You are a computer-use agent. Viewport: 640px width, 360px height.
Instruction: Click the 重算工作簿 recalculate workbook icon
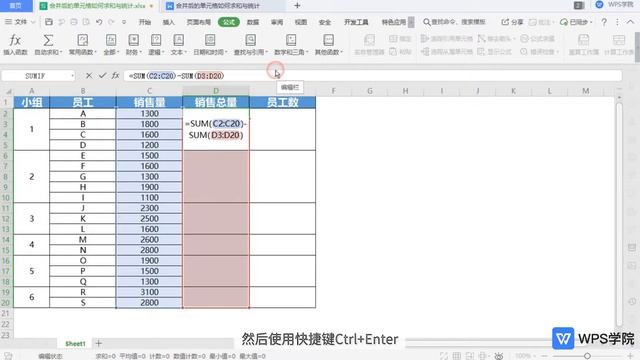point(583,40)
